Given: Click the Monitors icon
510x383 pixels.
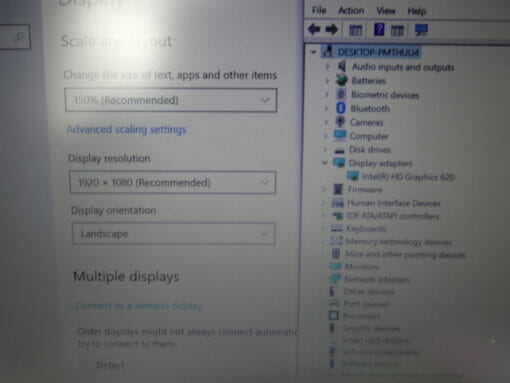Looking at the screenshot, I should [335, 266].
